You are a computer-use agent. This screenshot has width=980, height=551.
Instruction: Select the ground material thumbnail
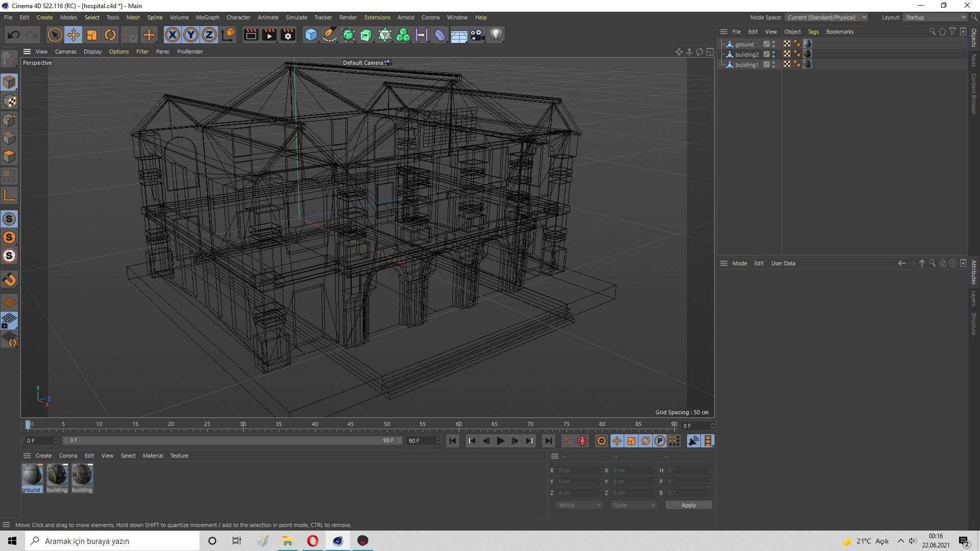(x=32, y=475)
